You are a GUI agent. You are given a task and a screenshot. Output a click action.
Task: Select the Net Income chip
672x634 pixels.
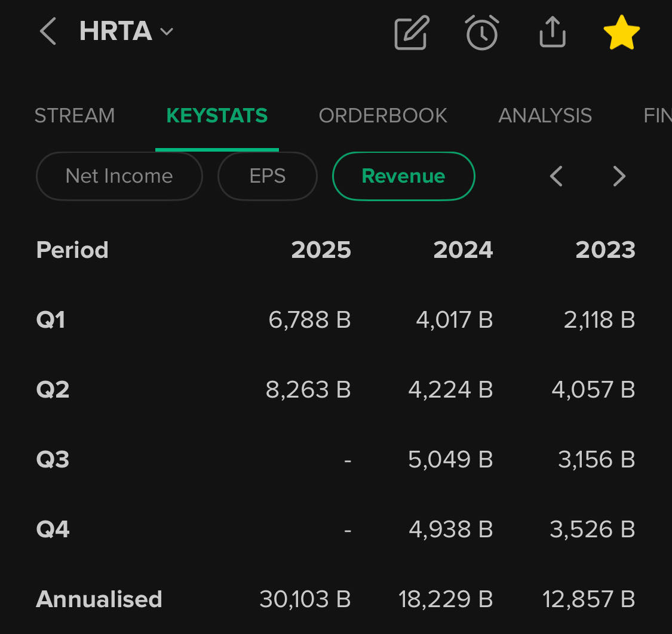pos(119,176)
